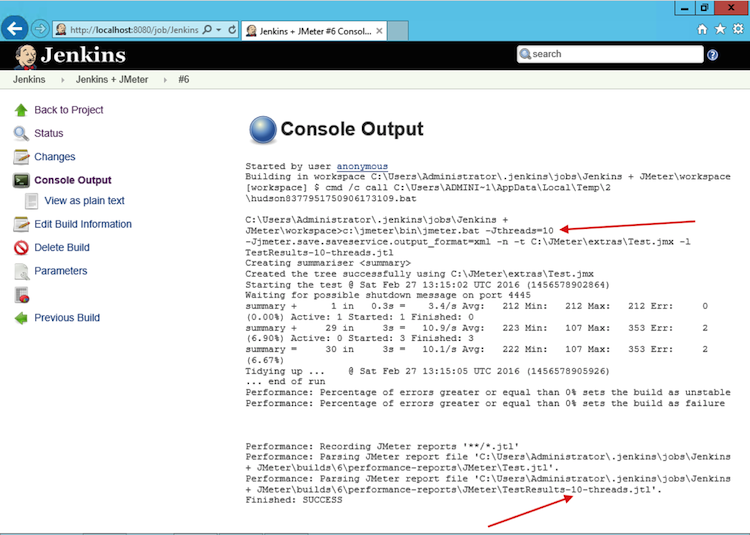Open the address bar dropdown arrow
The image size is (750, 535).
[219, 30]
